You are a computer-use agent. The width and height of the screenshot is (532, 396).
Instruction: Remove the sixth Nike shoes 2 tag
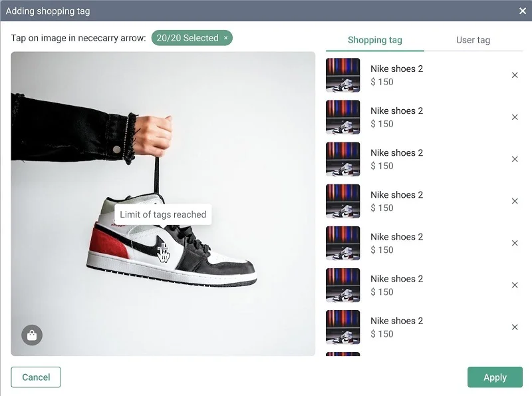point(515,285)
